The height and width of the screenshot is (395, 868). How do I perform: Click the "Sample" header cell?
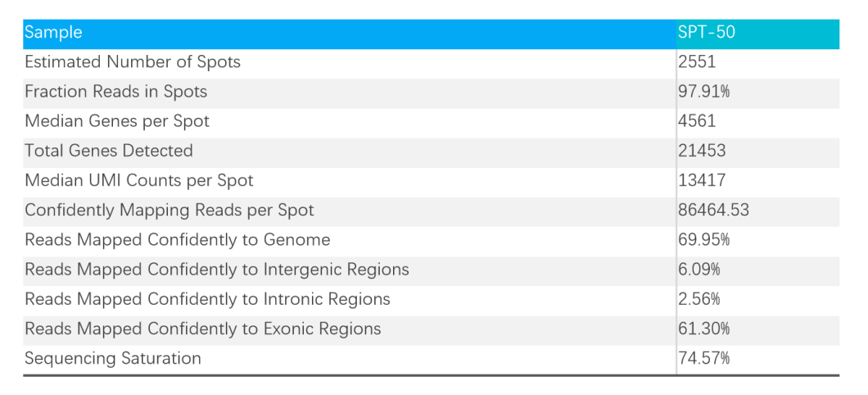pos(54,33)
